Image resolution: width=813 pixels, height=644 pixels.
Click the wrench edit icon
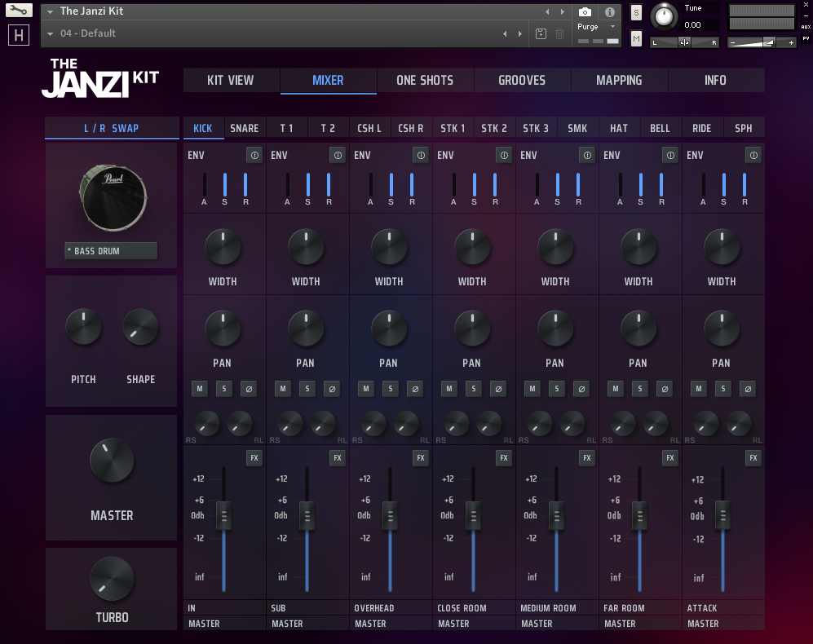tap(19, 11)
